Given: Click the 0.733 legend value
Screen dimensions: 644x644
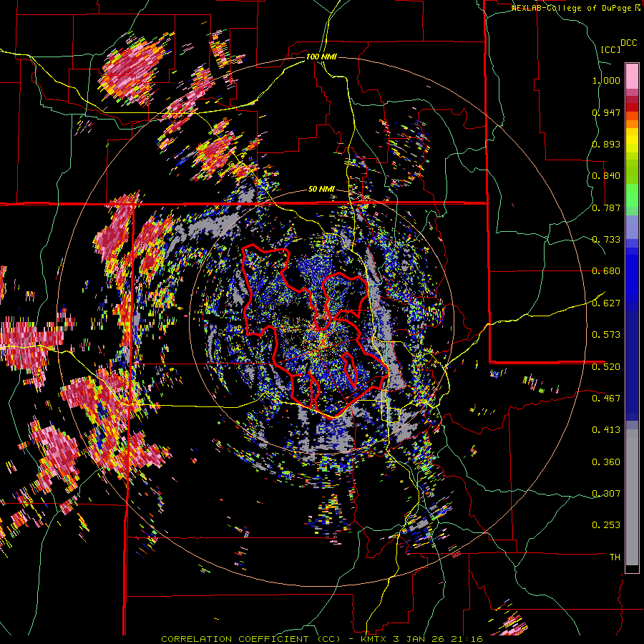Looking at the screenshot, I should pyautogui.click(x=606, y=240).
